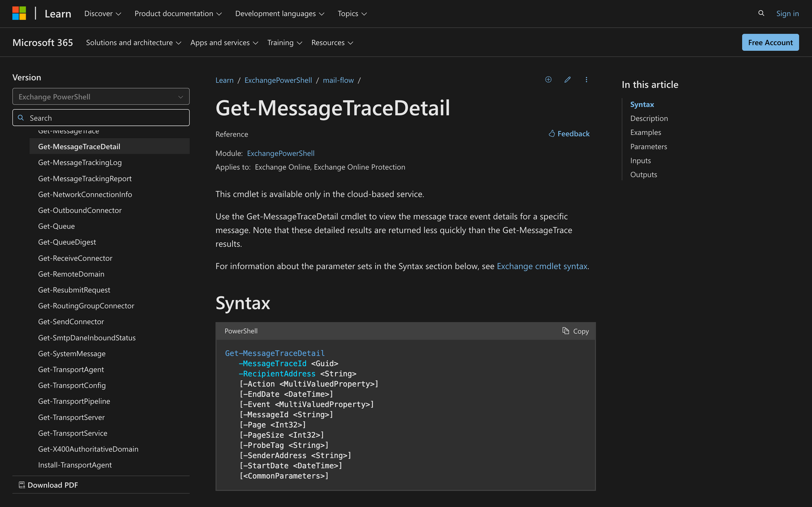Expand the Discover menu
The image size is (812, 507).
click(103, 14)
